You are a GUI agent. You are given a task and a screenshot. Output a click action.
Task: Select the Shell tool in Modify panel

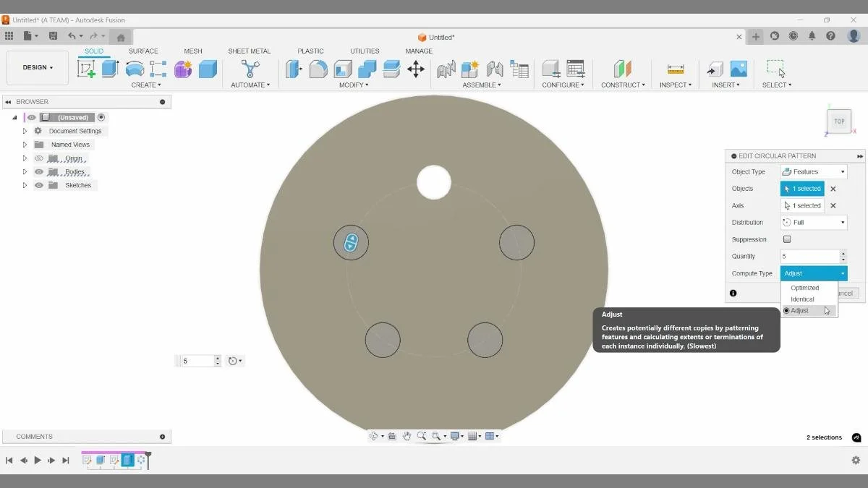342,69
